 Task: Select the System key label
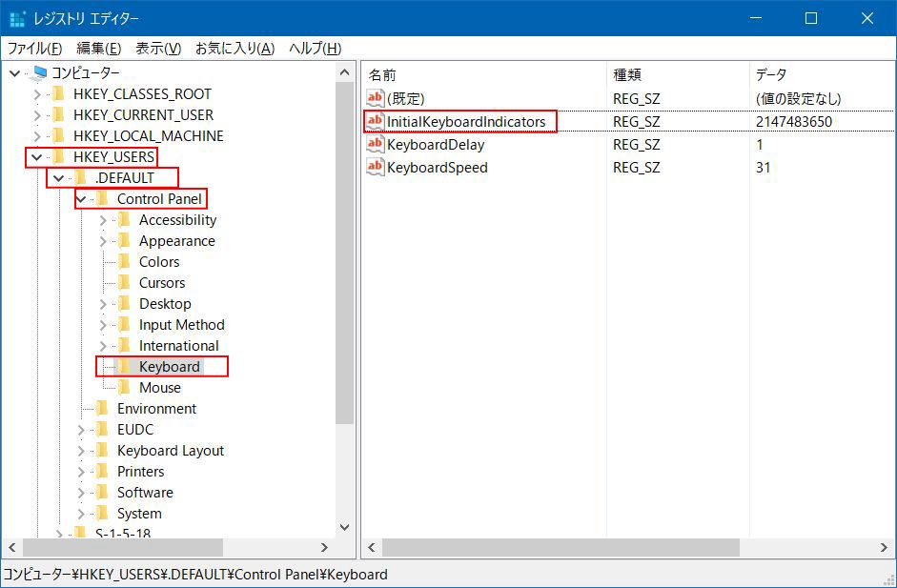139,514
